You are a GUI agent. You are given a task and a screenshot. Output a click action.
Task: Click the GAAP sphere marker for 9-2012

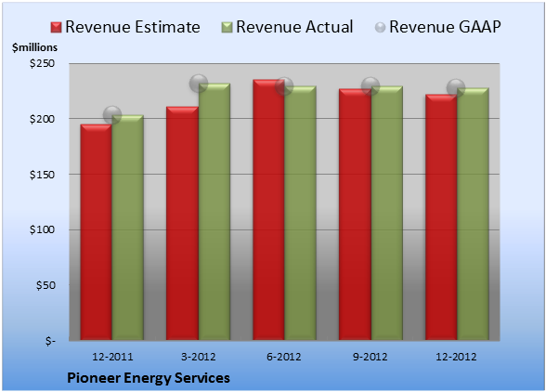pyautogui.click(x=370, y=86)
